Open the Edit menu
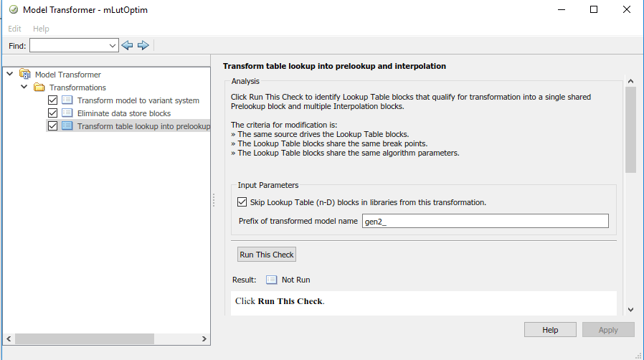This screenshot has width=644, height=360. [15, 29]
